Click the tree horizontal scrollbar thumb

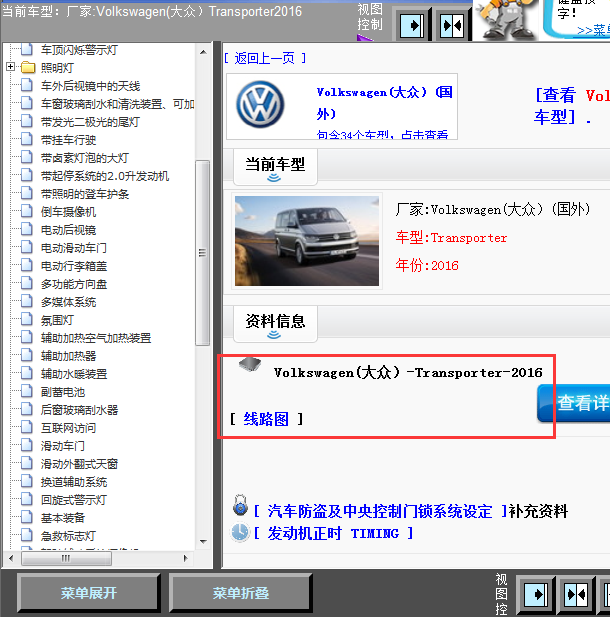66,558
